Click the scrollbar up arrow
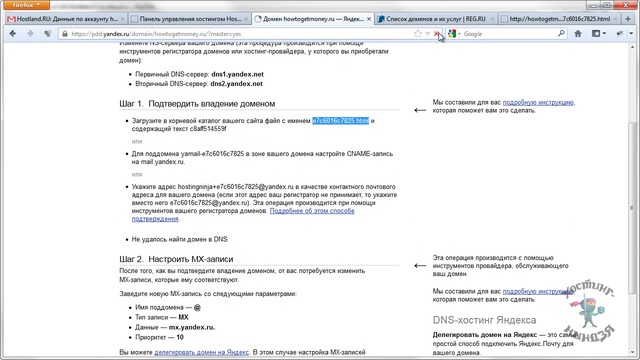 (632, 47)
